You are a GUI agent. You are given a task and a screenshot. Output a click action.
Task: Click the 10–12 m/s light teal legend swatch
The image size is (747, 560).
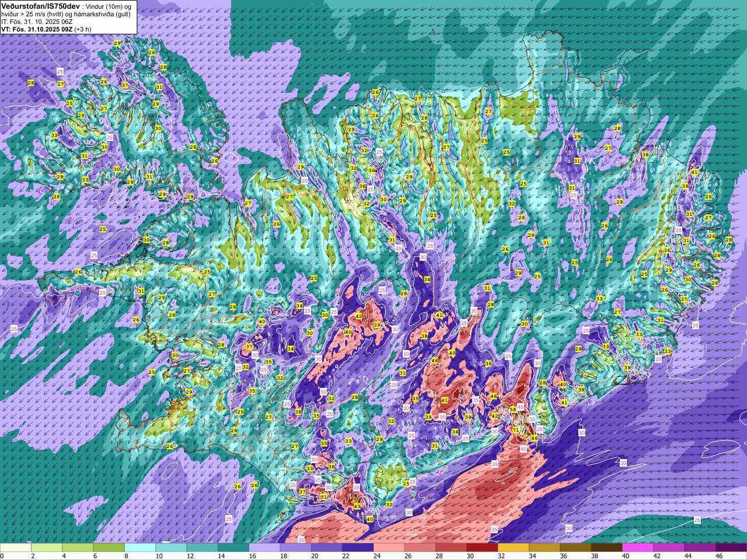[171, 548]
